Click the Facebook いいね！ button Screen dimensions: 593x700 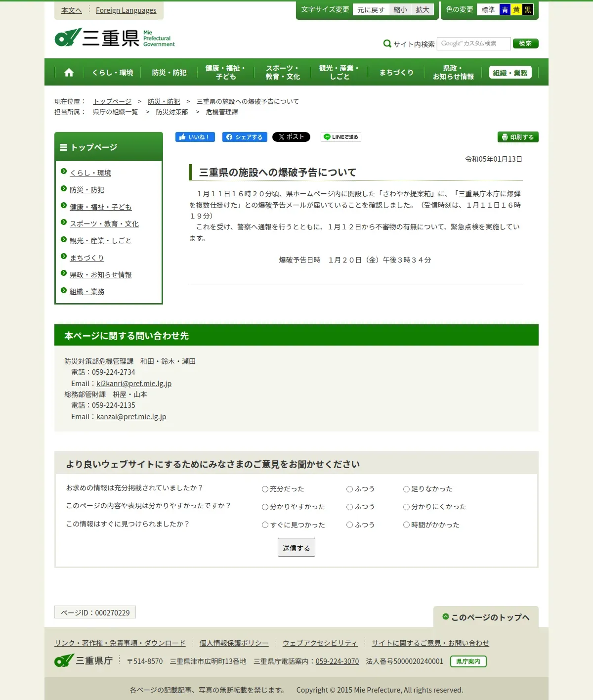(195, 137)
